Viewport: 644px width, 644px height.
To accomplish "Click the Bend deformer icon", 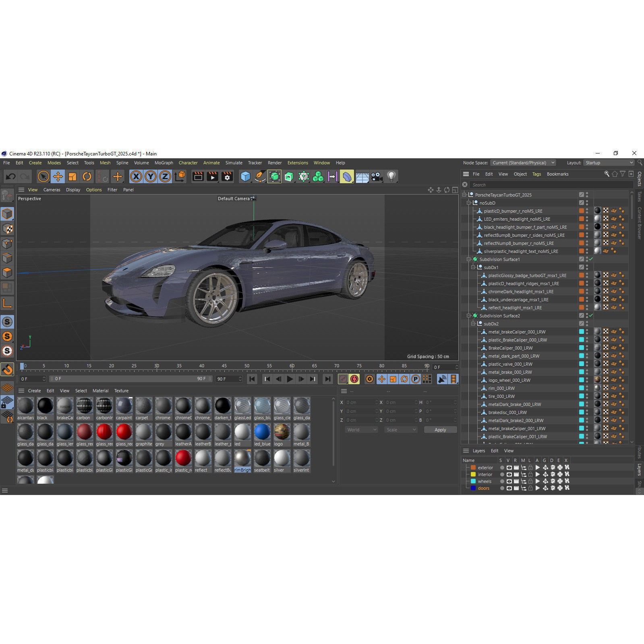I will tap(347, 176).
